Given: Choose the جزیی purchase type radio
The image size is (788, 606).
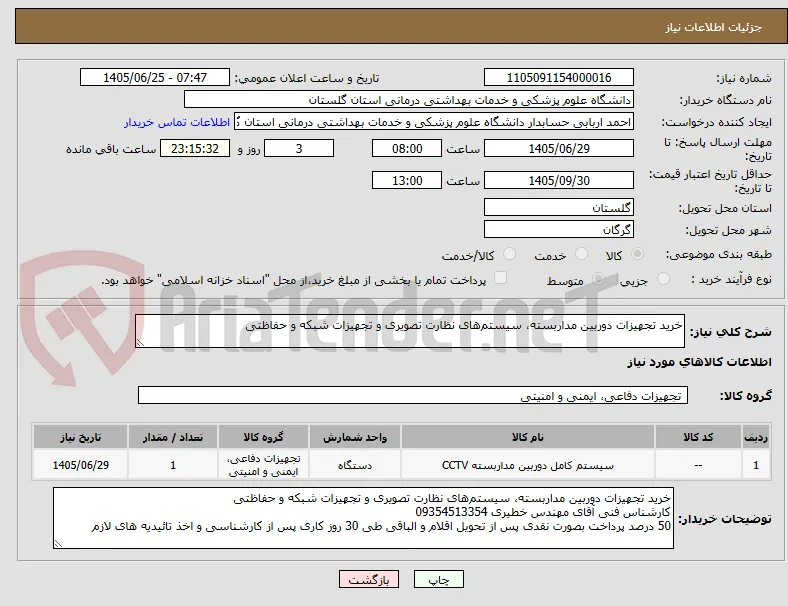Looking at the screenshot, I should [663, 278].
